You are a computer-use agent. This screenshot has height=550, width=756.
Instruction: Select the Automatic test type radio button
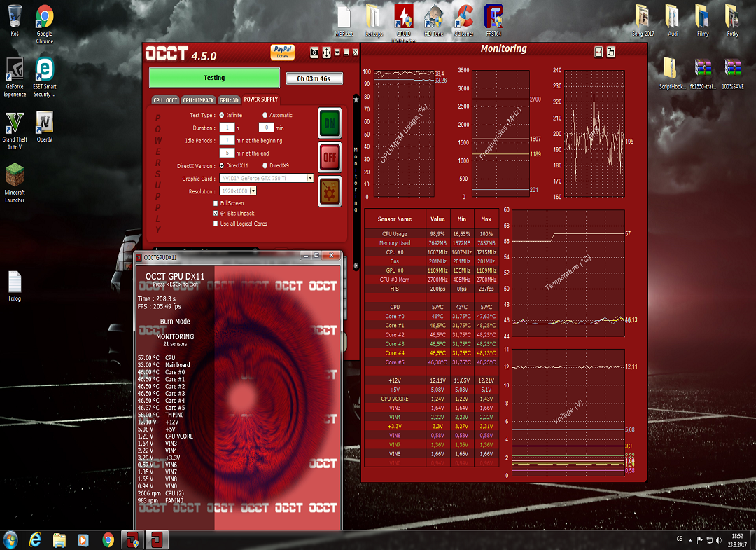pos(265,115)
